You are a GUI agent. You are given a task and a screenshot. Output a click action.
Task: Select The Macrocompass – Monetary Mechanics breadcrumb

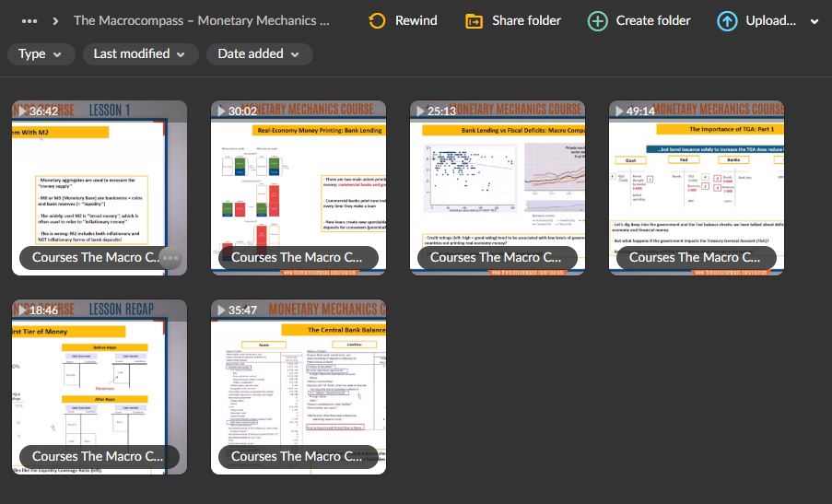pos(201,21)
